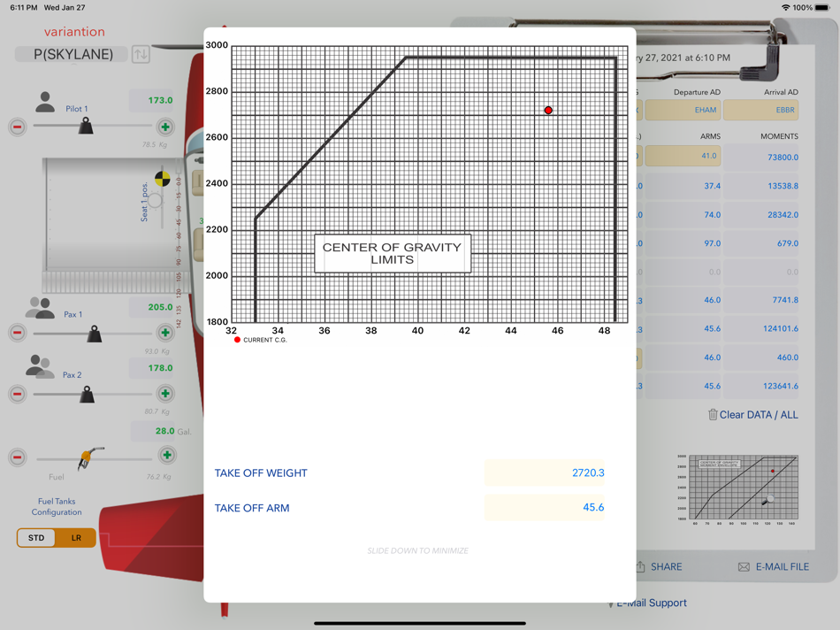Image resolution: width=840 pixels, height=630 pixels.
Task: Tap the Pax 1 passengers icon
Action: coord(40,308)
